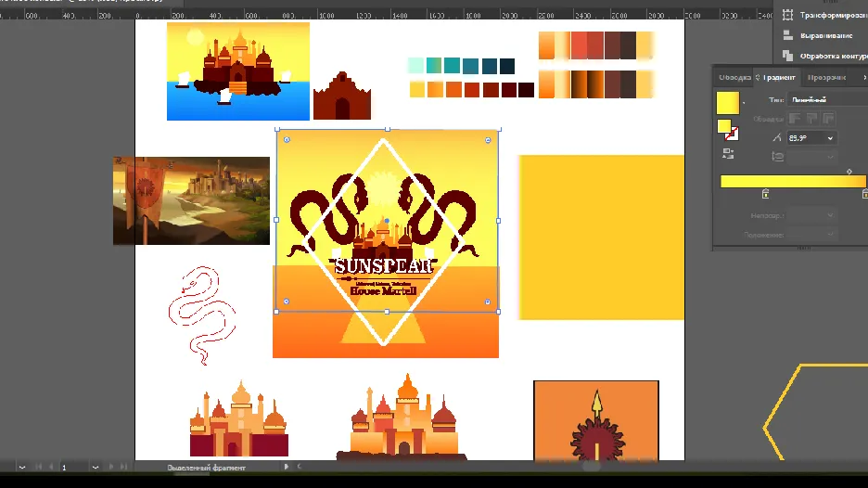Apply second gradient-to-stroke option button
This screenshot has width=868, height=488.
811,119
